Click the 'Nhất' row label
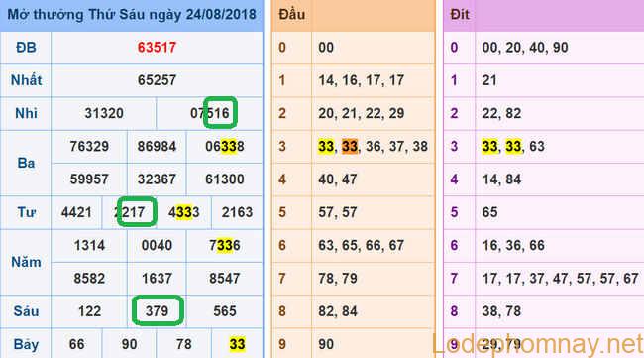This screenshot has height=358, width=644. pos(27,80)
